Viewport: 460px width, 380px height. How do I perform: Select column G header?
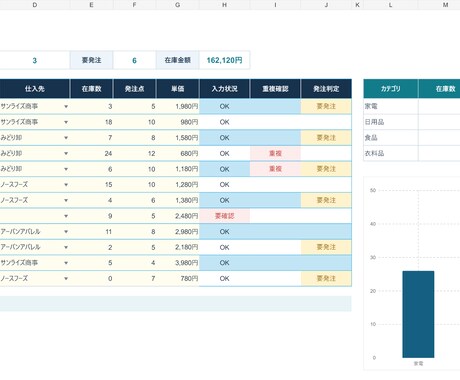177,5
